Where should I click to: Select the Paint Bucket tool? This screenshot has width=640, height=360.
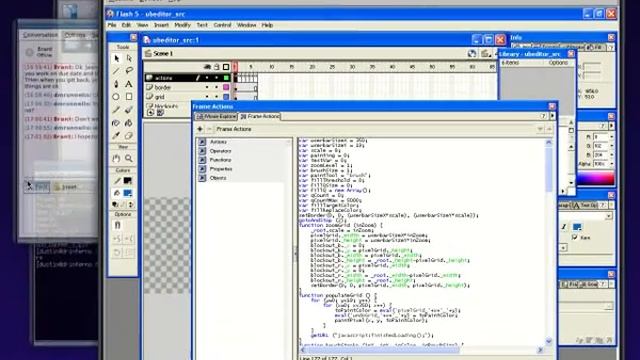[129, 122]
